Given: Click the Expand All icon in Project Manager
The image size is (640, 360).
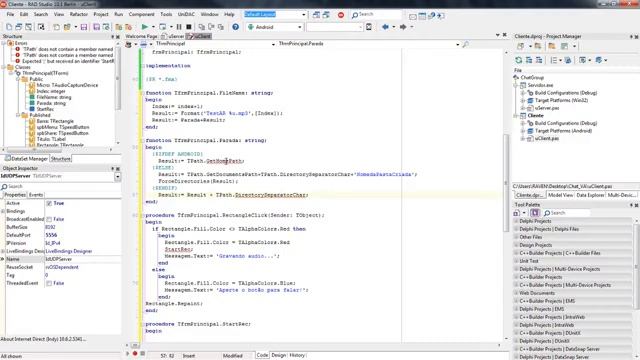Looking at the screenshot, I should (529, 60).
